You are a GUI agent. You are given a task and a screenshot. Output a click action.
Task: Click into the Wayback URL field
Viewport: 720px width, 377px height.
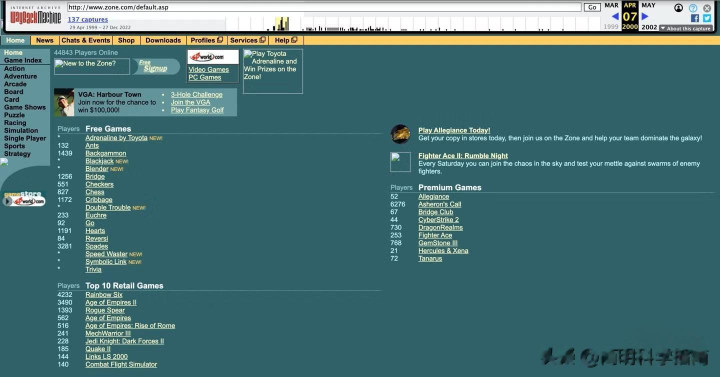pyautogui.click(x=324, y=7)
